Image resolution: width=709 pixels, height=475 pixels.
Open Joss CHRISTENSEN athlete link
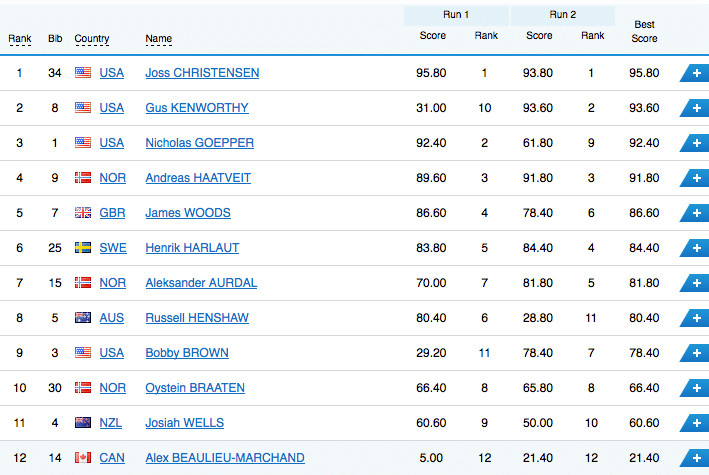click(x=202, y=73)
